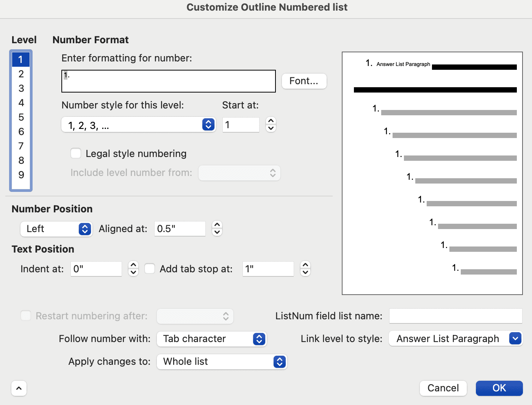This screenshot has height=405, width=532.
Task: Open the Number style dropdown
Action: pyautogui.click(x=208, y=124)
